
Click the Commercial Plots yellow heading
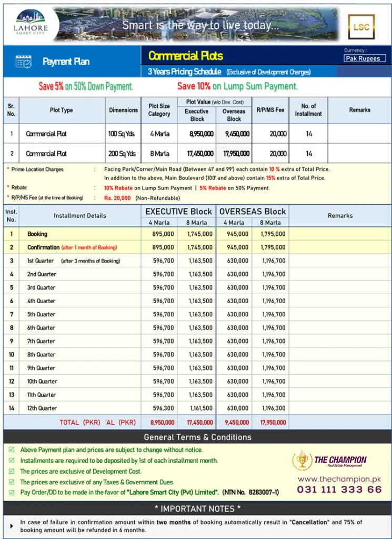tap(186, 56)
